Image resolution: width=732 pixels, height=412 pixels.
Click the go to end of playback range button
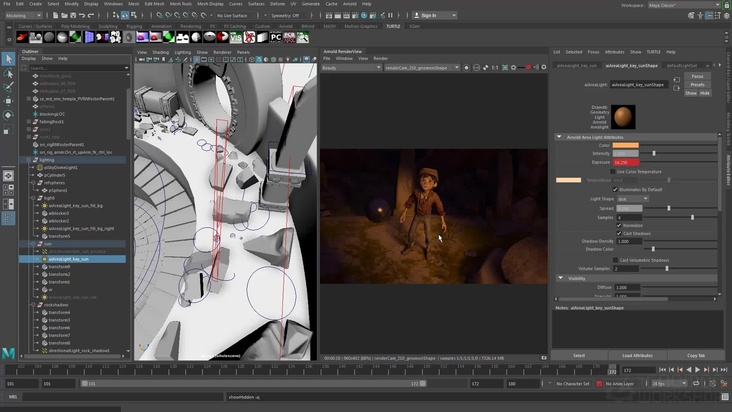click(x=724, y=370)
